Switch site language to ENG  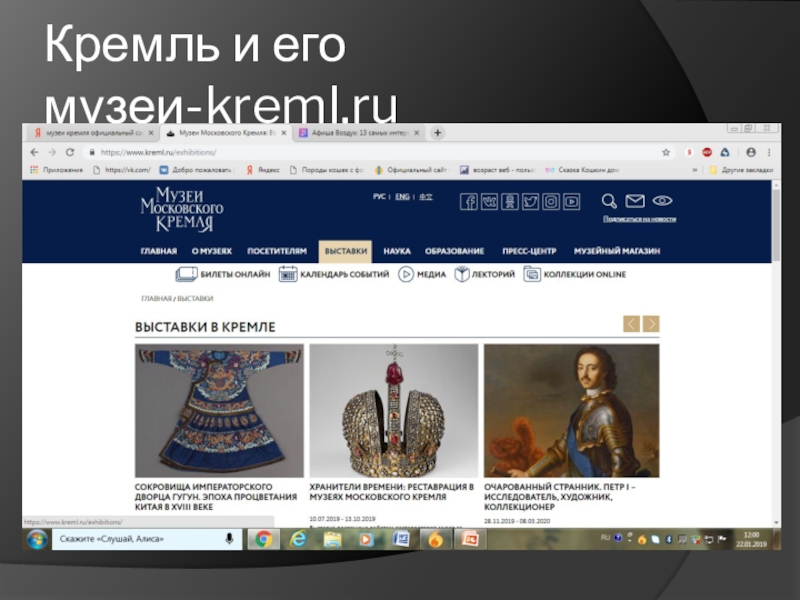[x=402, y=197]
